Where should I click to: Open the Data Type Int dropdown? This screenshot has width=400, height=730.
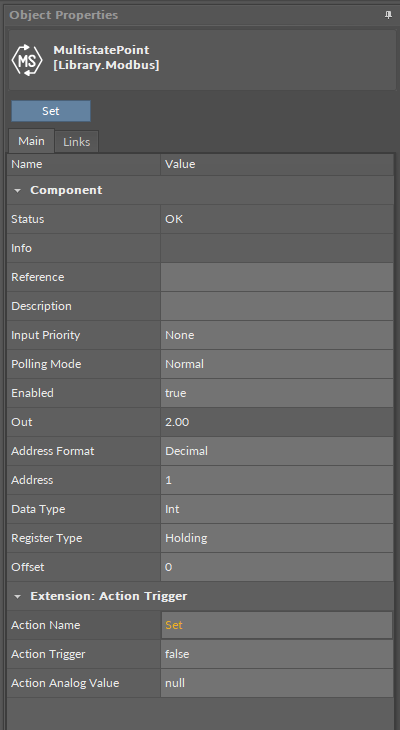277,509
